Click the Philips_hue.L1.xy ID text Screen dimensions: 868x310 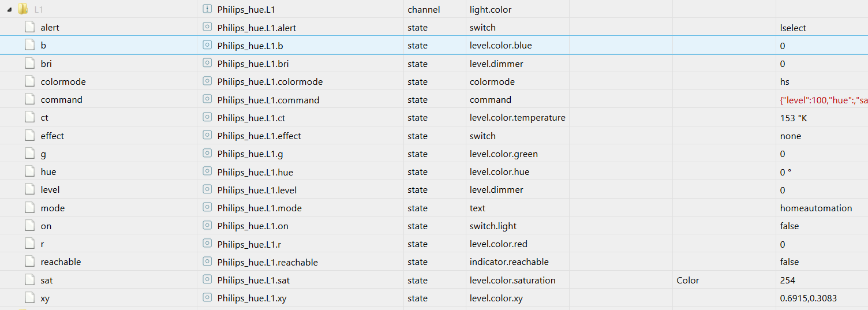tap(252, 298)
